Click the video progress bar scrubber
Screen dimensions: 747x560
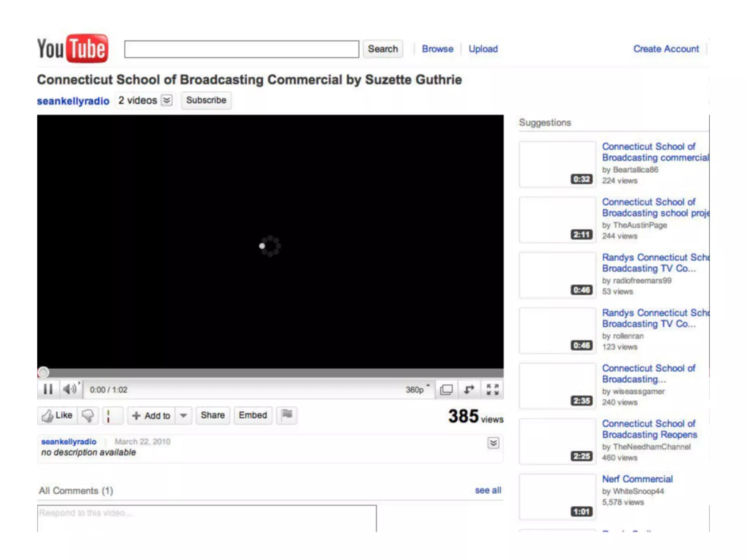(43, 372)
